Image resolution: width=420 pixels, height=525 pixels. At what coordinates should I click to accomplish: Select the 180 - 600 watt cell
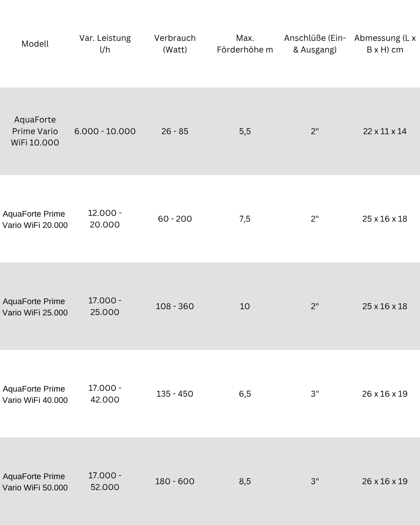(x=175, y=481)
